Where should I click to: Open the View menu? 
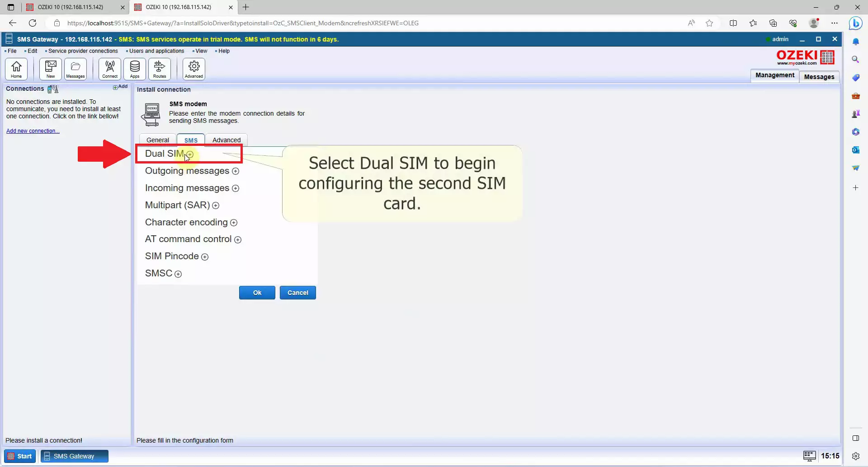(x=201, y=51)
